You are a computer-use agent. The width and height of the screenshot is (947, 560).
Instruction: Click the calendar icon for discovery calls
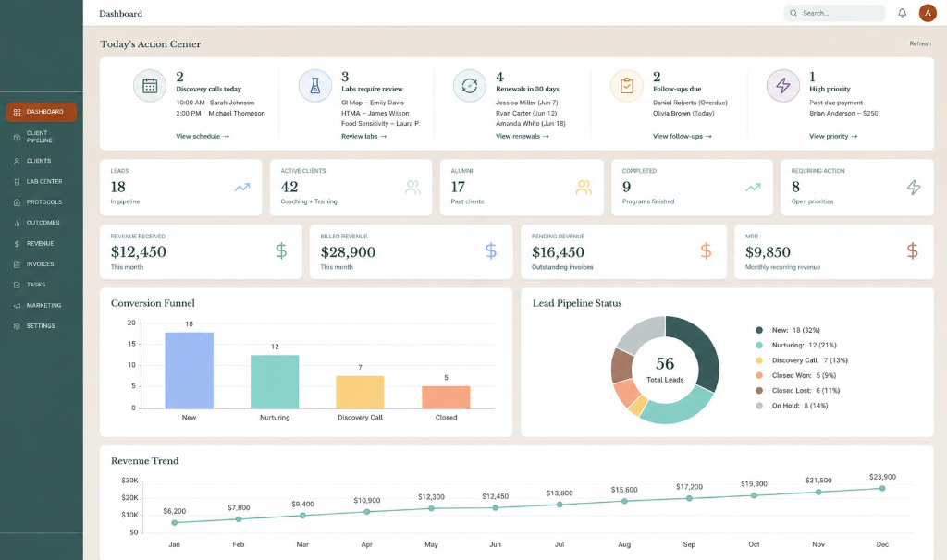click(150, 86)
